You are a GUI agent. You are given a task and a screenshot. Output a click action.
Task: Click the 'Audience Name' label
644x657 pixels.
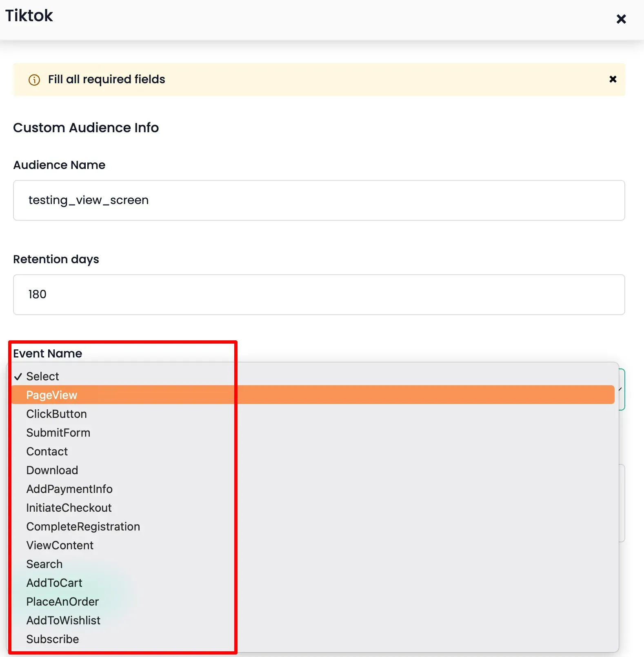[x=60, y=165]
